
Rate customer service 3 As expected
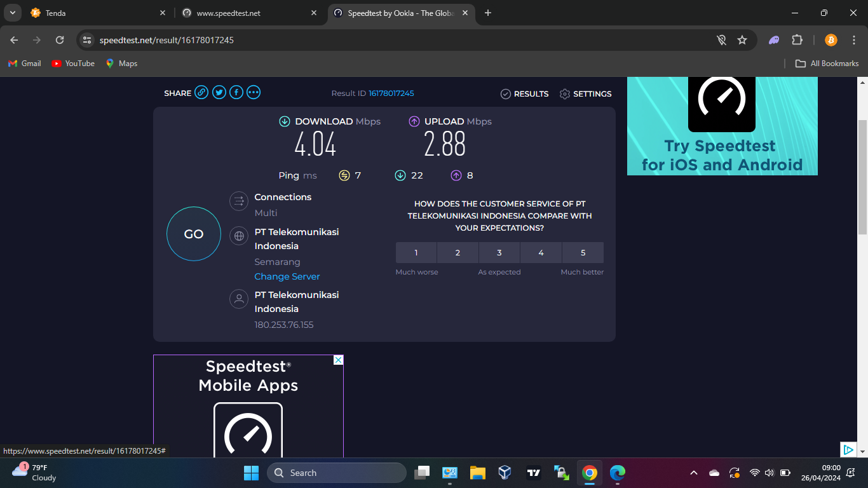[x=499, y=253]
